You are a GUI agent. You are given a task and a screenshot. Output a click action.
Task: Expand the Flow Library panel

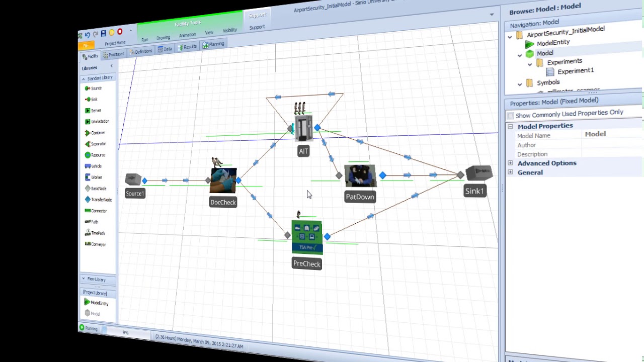coord(98,279)
